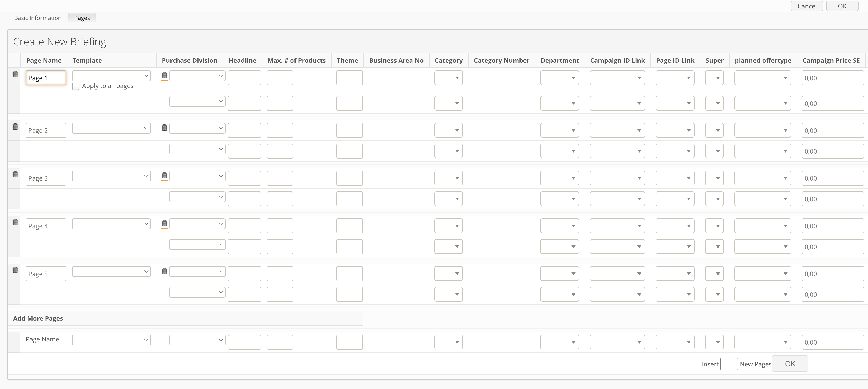Click Insert number of new pages field
Screen dimensions: 868x389
click(729, 364)
